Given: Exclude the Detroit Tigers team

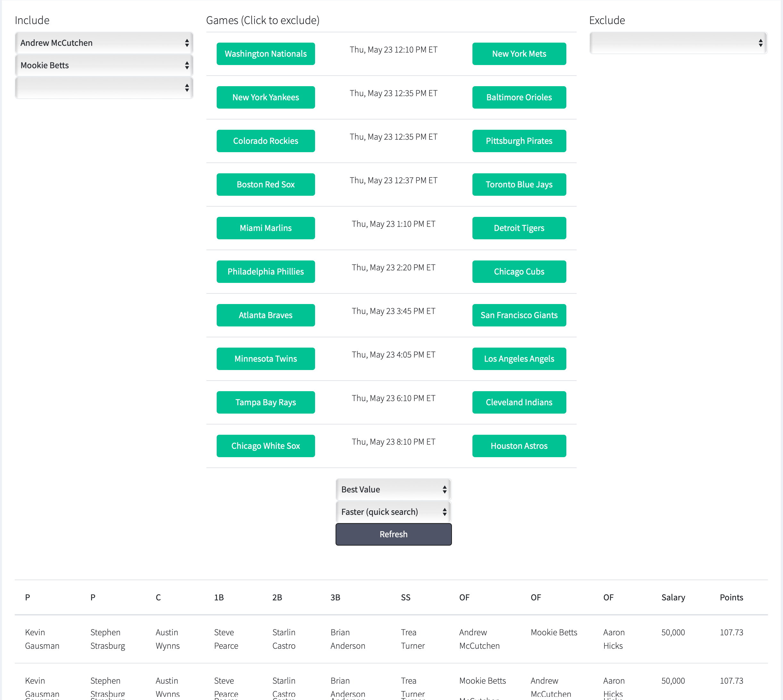Looking at the screenshot, I should [x=519, y=228].
